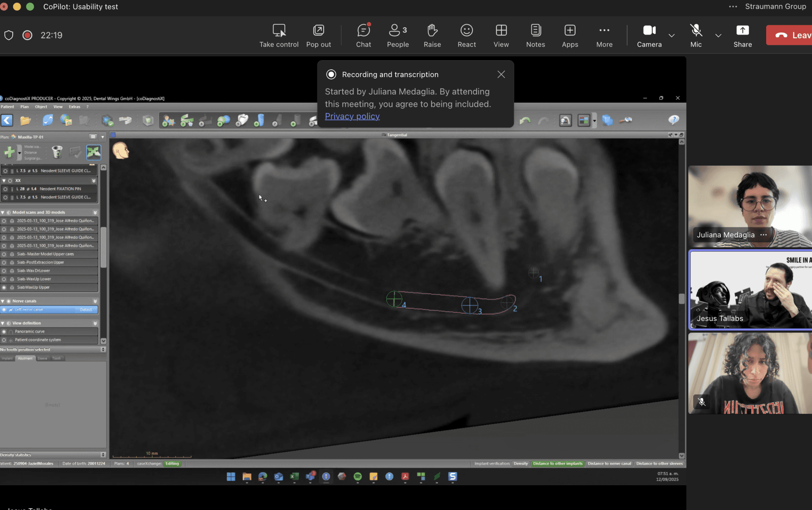Screen dimensions: 812x510
Task: Click the blue back arrow toolbar icon
Action: click(x=7, y=120)
